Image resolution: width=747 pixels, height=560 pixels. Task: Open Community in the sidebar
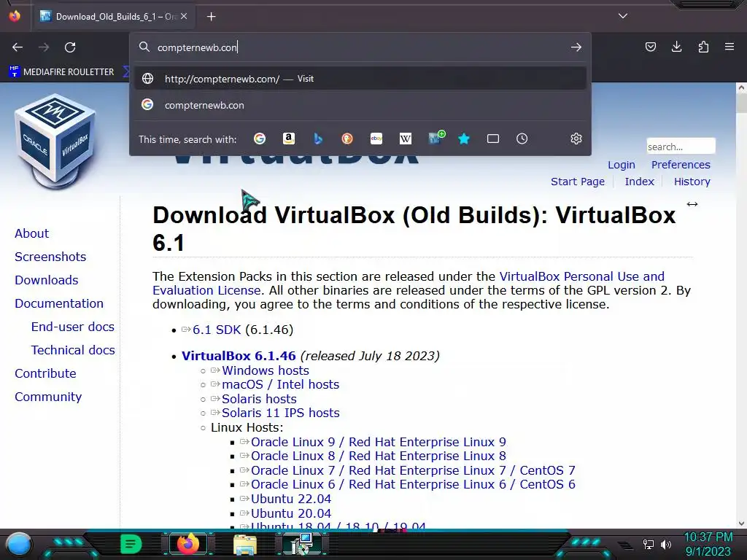(48, 397)
